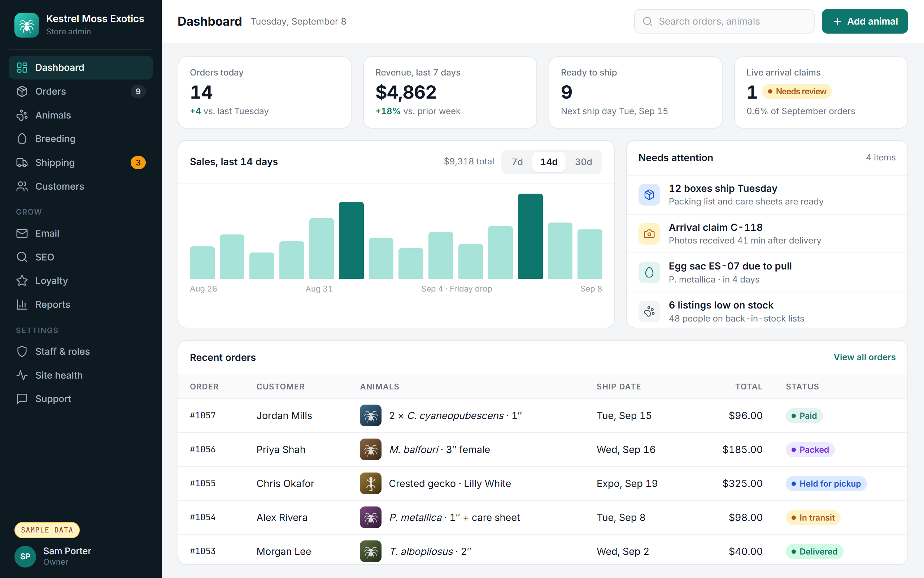Click the In transit status badge

[813, 518]
